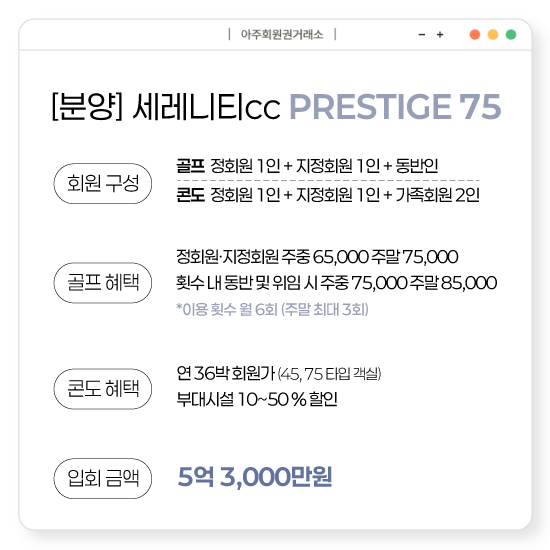Select the 콘도 혜택 pill label

tap(103, 389)
